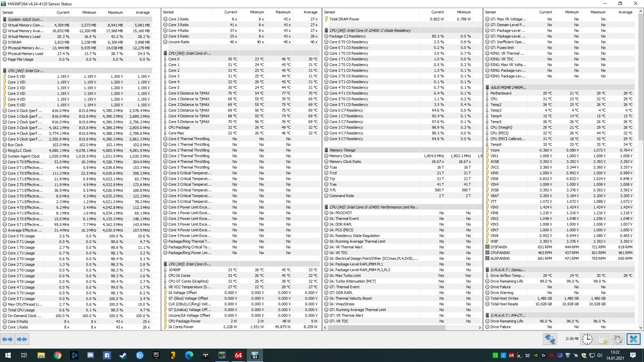Viewport: 644px width, 362px height.
Task: Click Minimum header above Total DRAM Power
Action: pyautogui.click(x=459, y=12)
